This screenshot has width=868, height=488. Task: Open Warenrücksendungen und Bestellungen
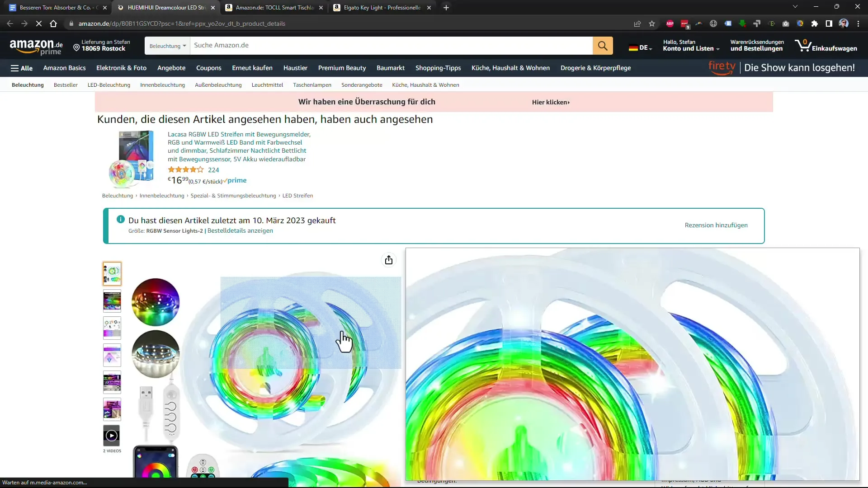pos(757,46)
